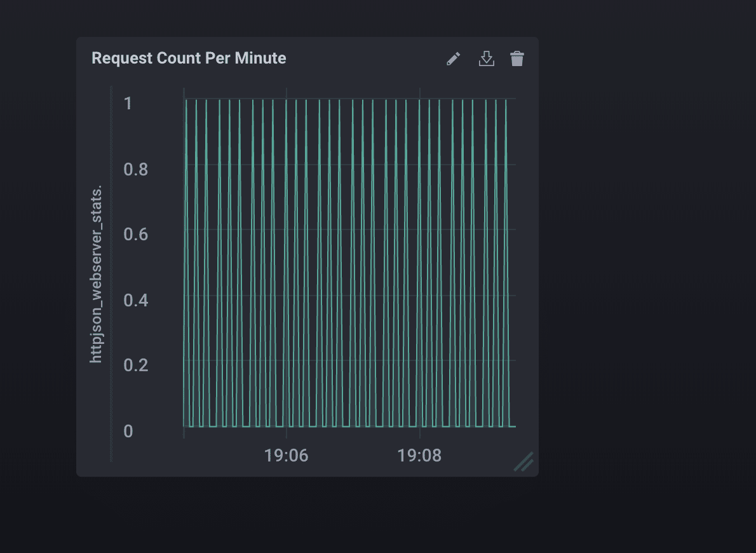Click the resize handle in the panel corner

(x=523, y=461)
